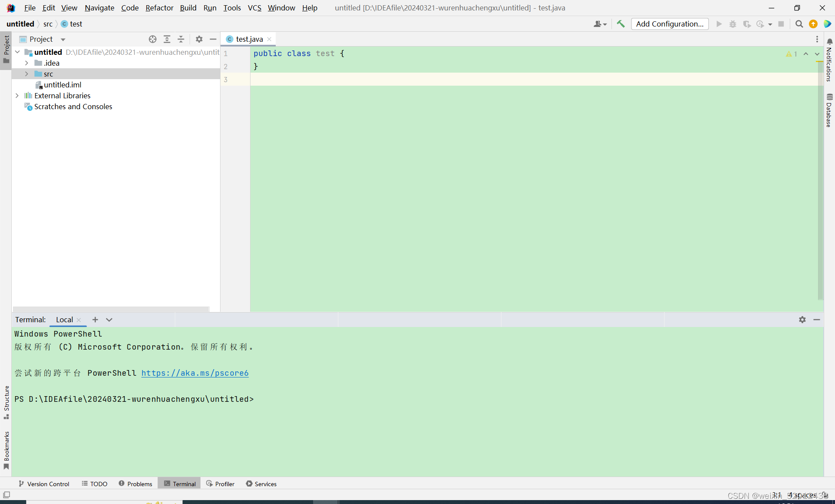Open the Refactor menu
Screen dimensions: 835x504
[x=159, y=8]
